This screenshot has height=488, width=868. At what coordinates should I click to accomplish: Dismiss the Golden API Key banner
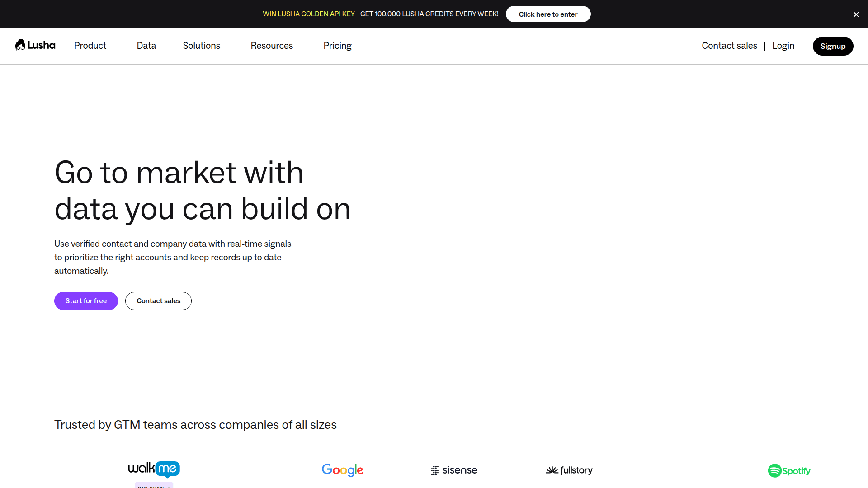click(x=856, y=14)
